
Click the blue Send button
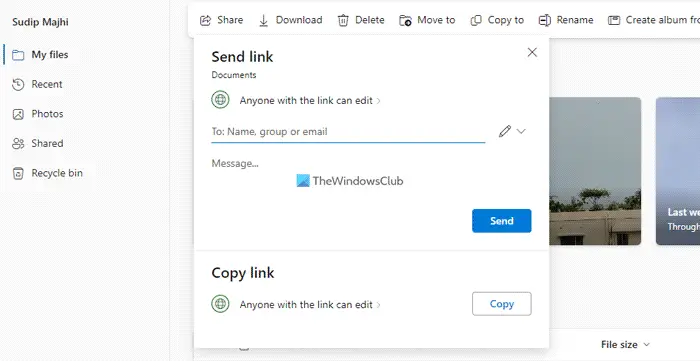[502, 221]
